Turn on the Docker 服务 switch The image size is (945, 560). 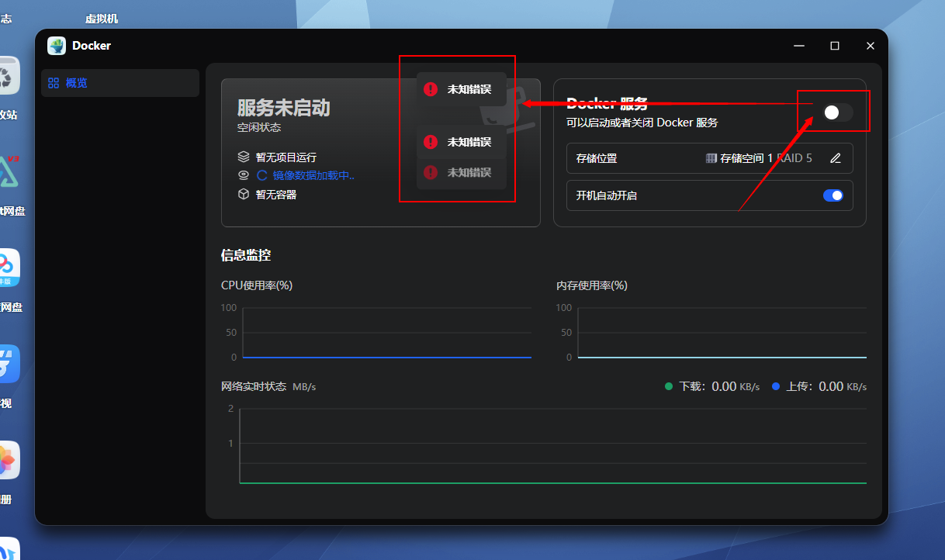tap(838, 112)
